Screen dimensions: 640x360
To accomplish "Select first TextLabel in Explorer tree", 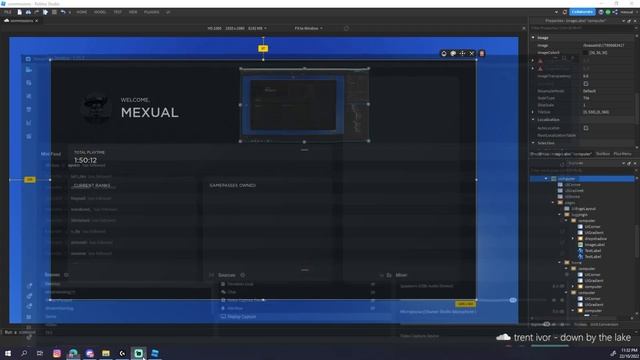I will [x=593, y=251].
